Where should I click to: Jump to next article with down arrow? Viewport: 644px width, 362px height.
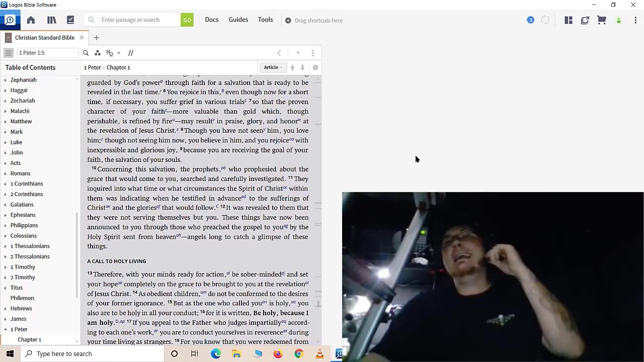click(x=302, y=67)
